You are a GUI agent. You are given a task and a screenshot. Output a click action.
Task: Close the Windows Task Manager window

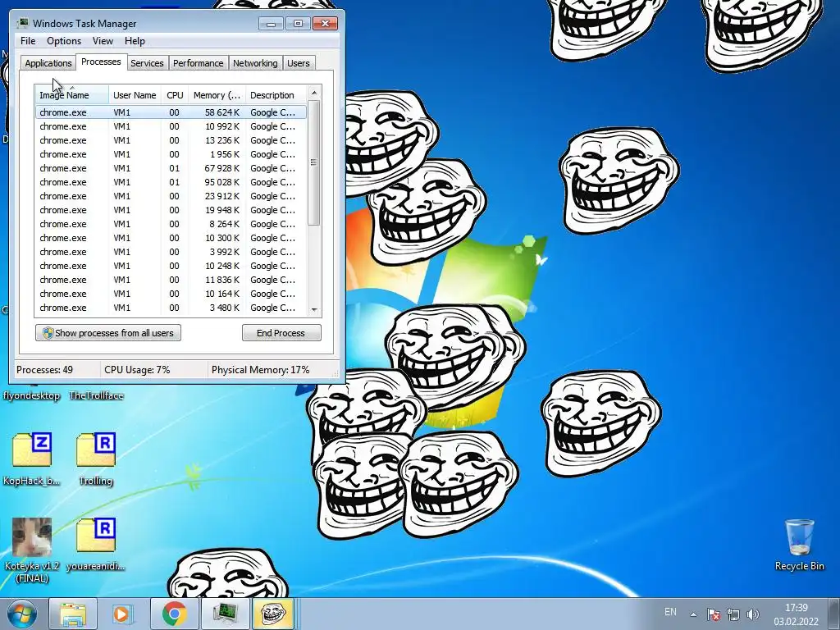click(x=325, y=24)
